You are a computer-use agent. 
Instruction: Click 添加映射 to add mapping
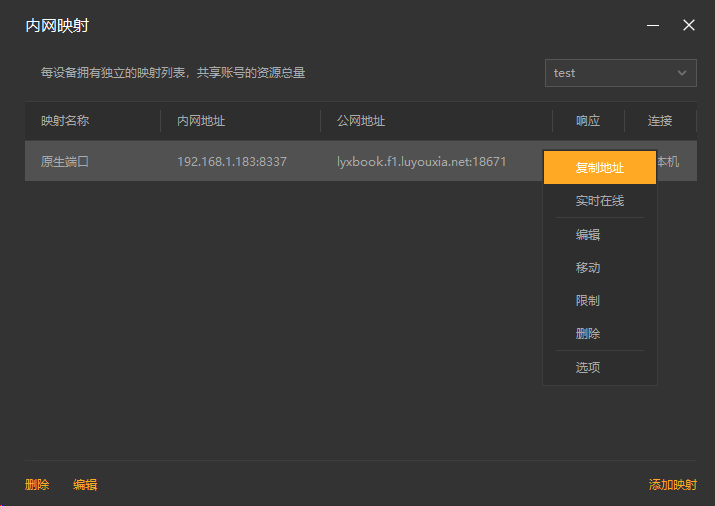coord(673,485)
